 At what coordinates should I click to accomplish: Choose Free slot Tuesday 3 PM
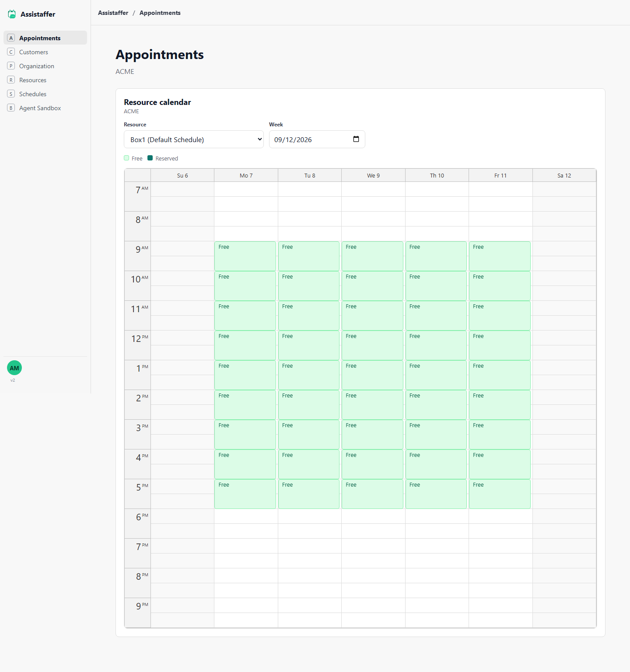309,435
